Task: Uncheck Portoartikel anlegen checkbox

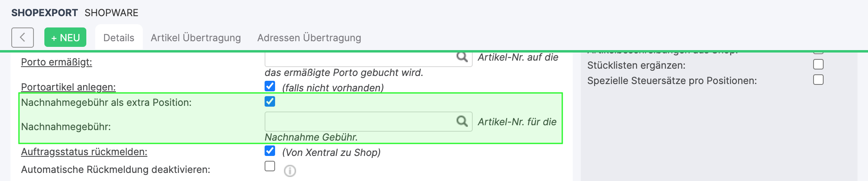Action: 270,86
